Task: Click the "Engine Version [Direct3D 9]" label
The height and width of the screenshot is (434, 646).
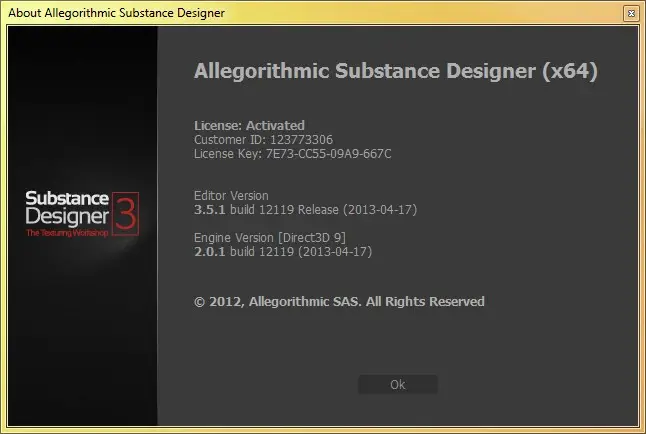Action: pos(270,238)
